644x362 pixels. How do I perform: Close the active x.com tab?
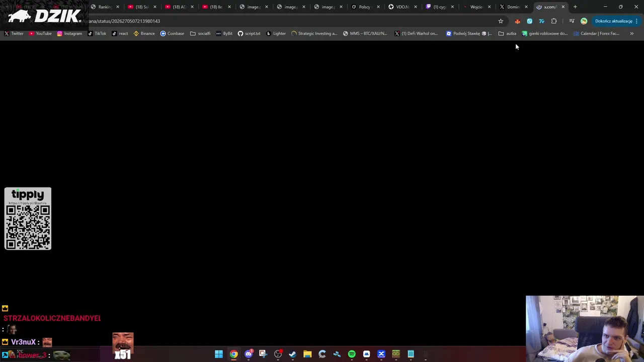(x=563, y=7)
